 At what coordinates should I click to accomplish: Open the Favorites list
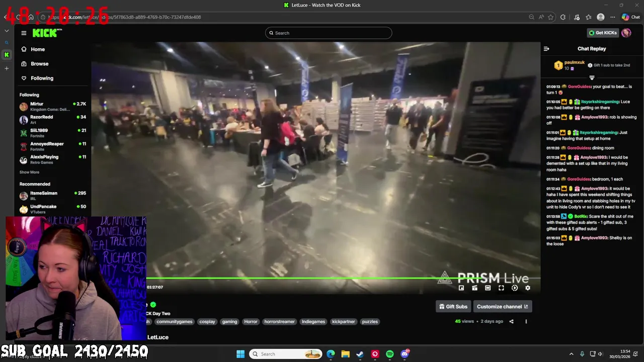[589, 17]
